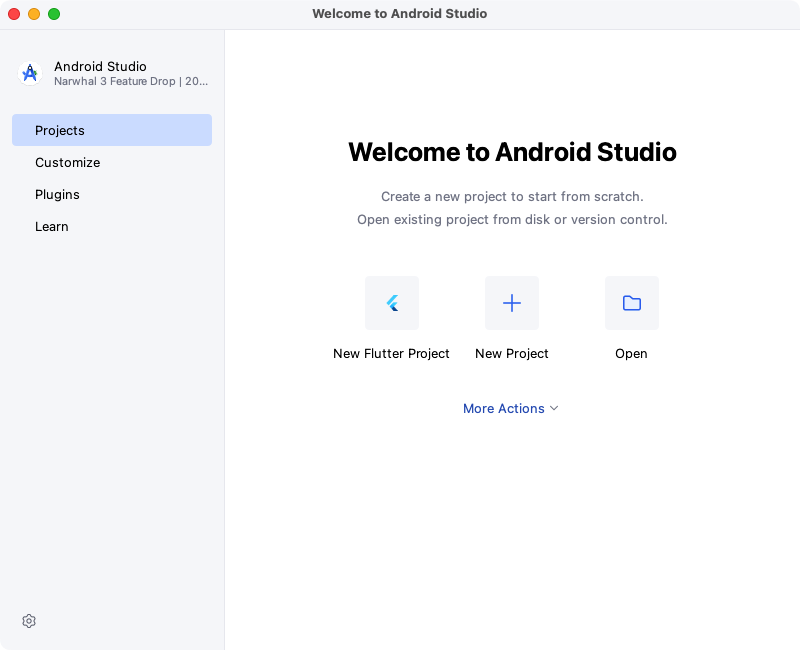800x650 pixels.
Task: Click the window title bar text
Action: tap(399, 14)
